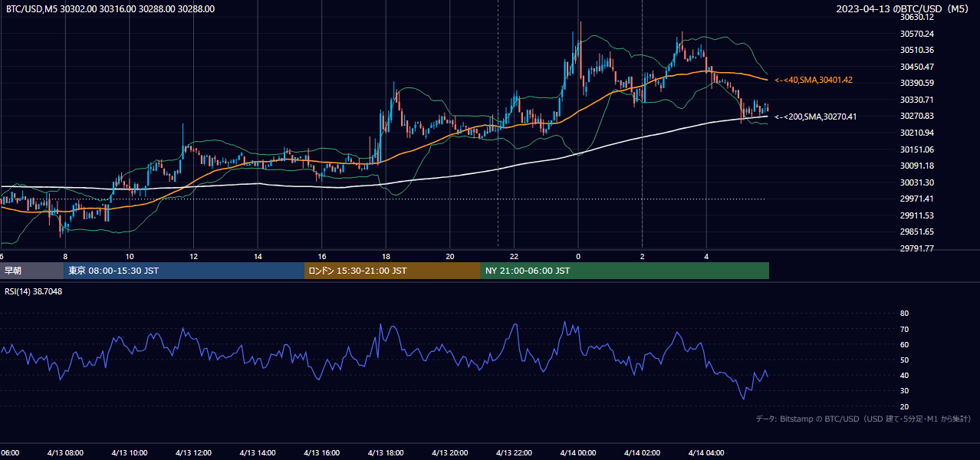Click hour label 14 under the price chart
Viewport: 980px width, 460px height.
pos(258,257)
